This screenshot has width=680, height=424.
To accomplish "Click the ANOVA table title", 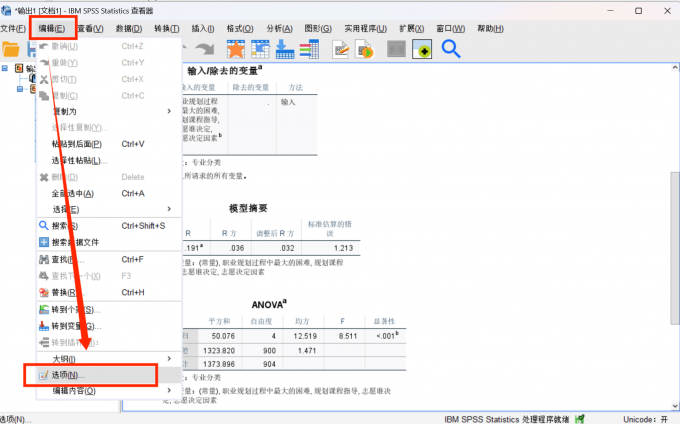I will coord(269,304).
